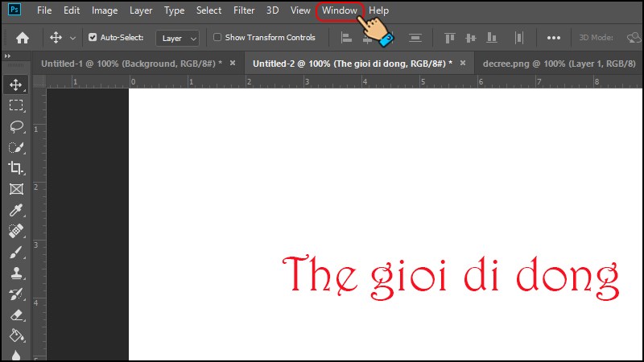Expand the tools panel double-arrow
This screenshot has width=644, height=362.
pos(7,56)
